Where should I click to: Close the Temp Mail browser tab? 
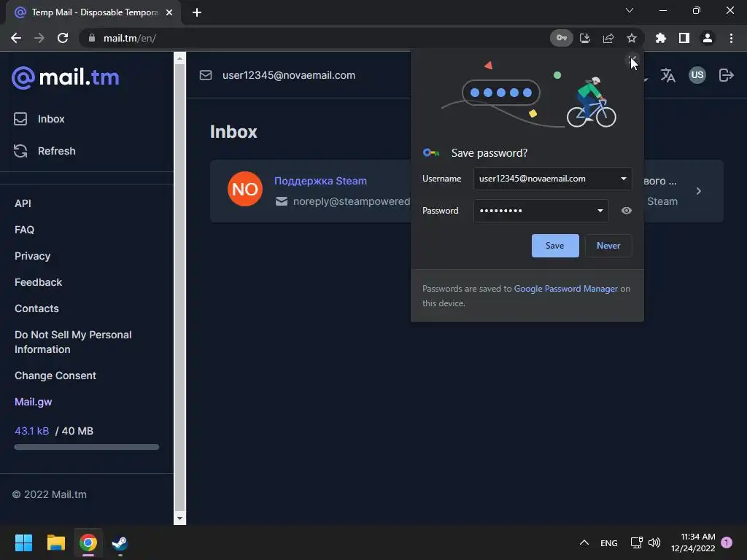tap(169, 12)
